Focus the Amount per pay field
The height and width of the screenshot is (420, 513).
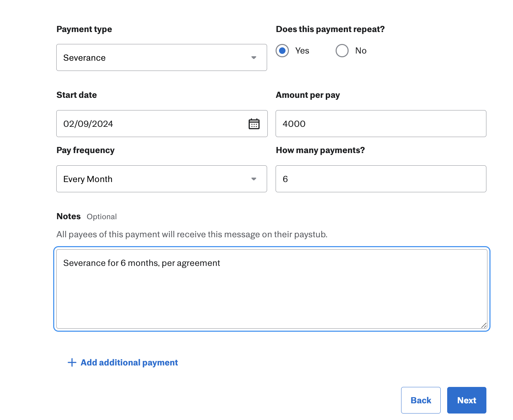(x=381, y=124)
